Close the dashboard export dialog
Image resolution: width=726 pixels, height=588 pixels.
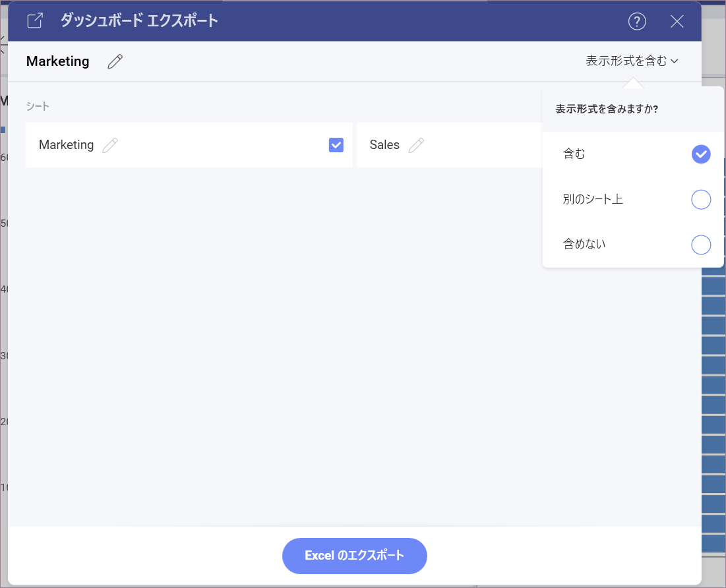677,21
